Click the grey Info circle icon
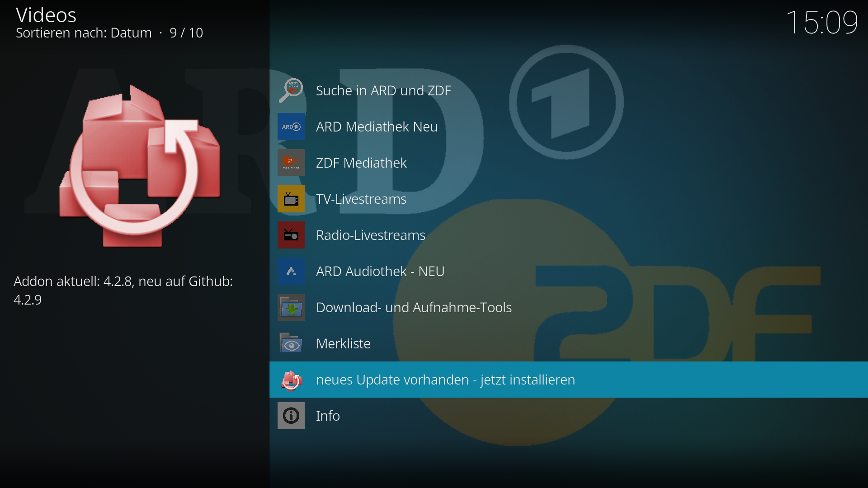The height and width of the screenshot is (488, 868). pos(291,416)
